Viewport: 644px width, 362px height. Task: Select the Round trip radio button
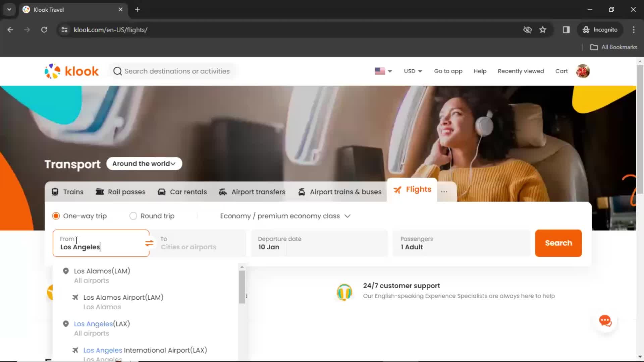click(133, 216)
